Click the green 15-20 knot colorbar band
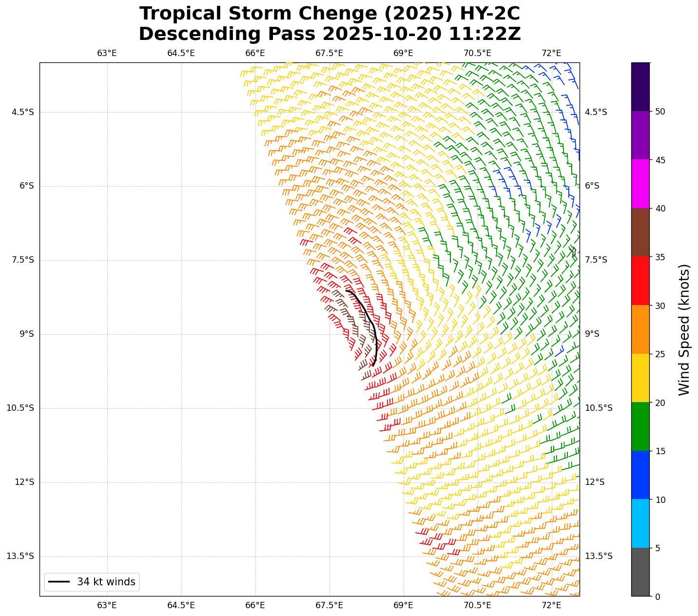Image resolution: width=698 pixels, height=616 pixels. point(640,426)
